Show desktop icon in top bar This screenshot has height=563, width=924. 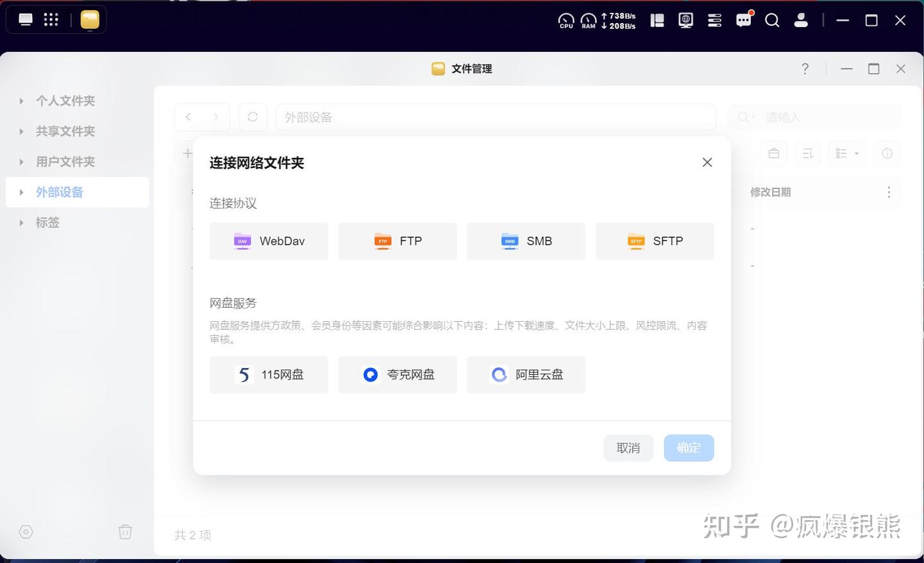[x=26, y=20]
